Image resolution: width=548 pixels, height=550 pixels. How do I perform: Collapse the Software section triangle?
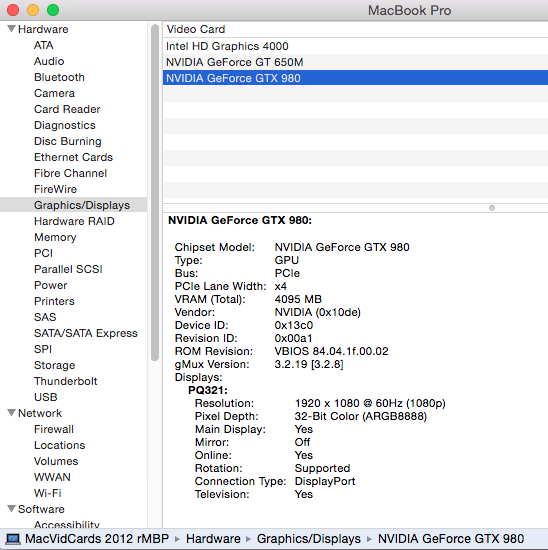[11, 509]
